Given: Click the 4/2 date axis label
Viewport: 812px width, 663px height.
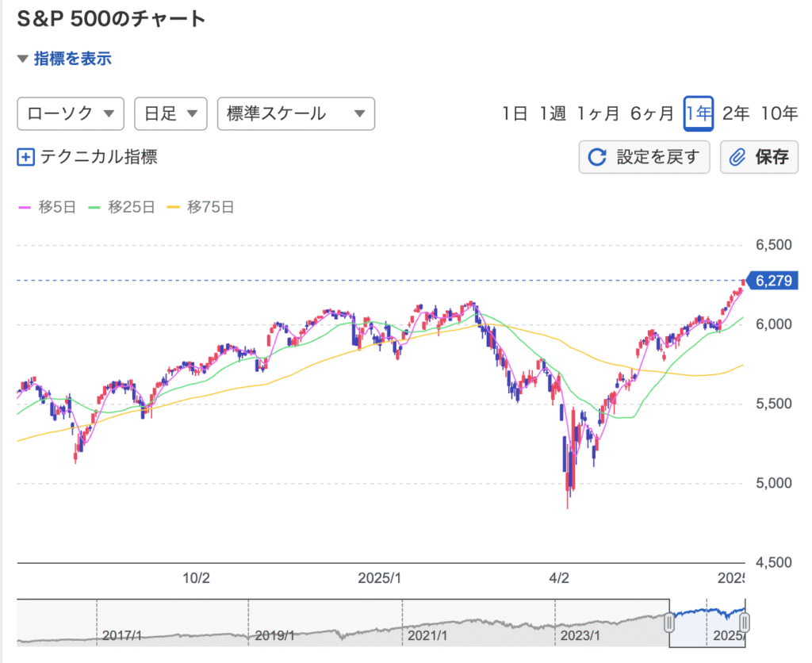Looking at the screenshot, I should [559, 578].
